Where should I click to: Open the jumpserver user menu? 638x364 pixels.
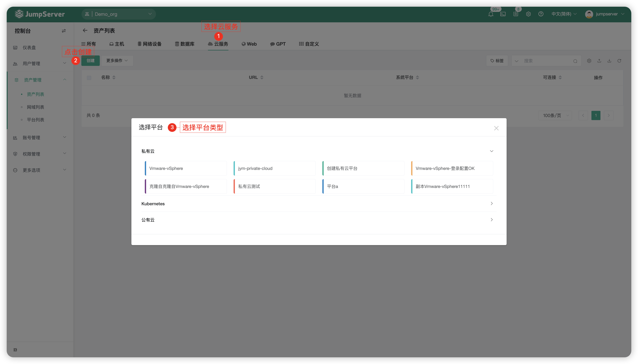pos(605,14)
